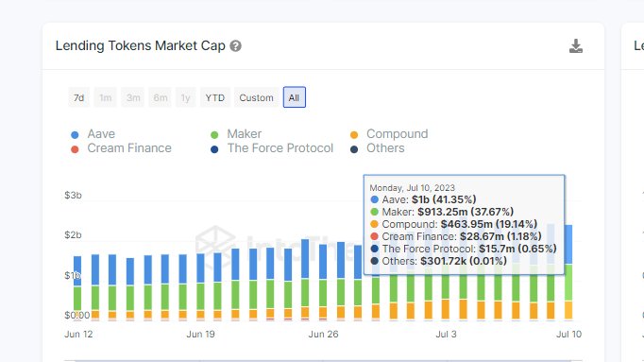Select the 1m time range button
Image resolution: width=644 pixels, height=362 pixels.
click(x=106, y=97)
